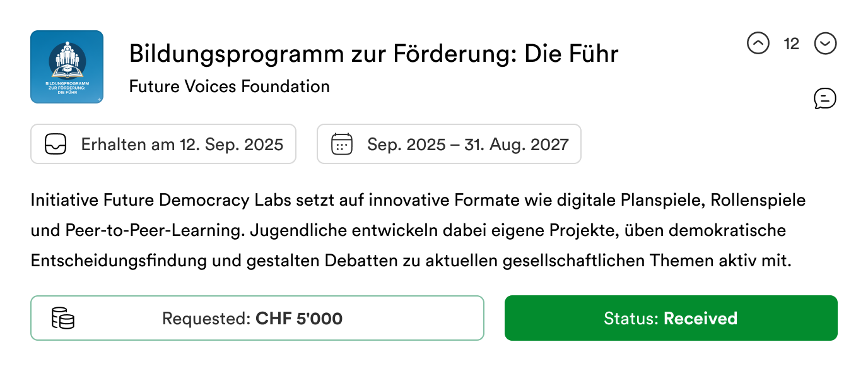The height and width of the screenshot is (371, 868).
Task: Upvote using the up chevron icon
Action: (758, 44)
